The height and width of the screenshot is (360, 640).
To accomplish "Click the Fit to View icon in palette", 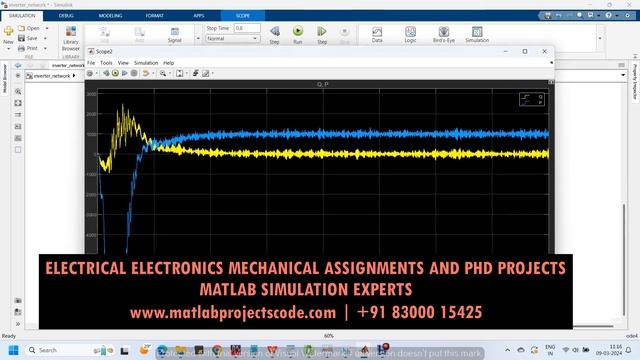I will pos(18,103).
